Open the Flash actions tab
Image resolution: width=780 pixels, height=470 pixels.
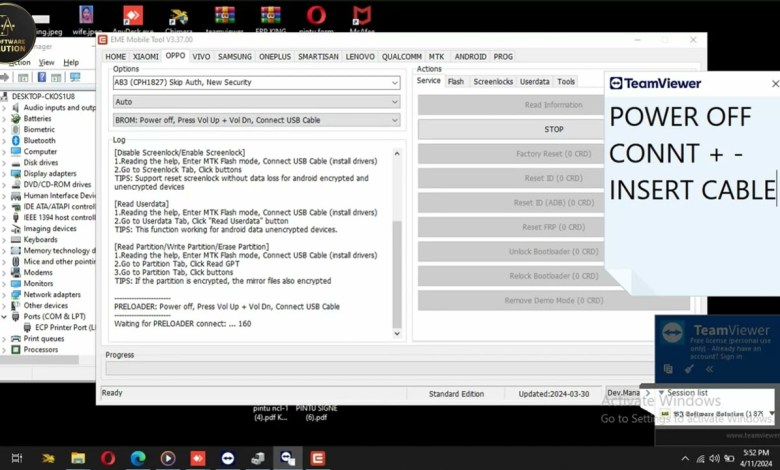point(455,82)
